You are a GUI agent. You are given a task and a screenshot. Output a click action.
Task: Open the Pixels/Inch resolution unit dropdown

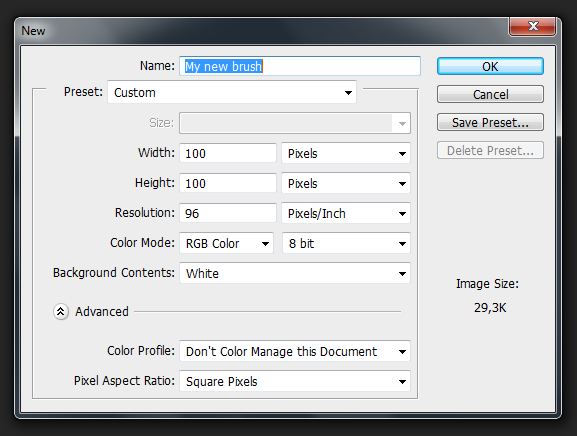(346, 213)
